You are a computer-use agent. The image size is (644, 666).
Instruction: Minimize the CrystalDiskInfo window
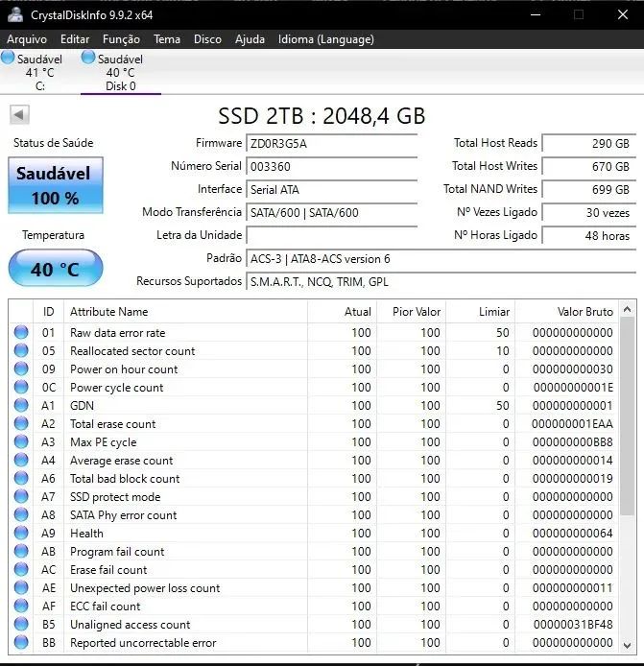(536, 14)
